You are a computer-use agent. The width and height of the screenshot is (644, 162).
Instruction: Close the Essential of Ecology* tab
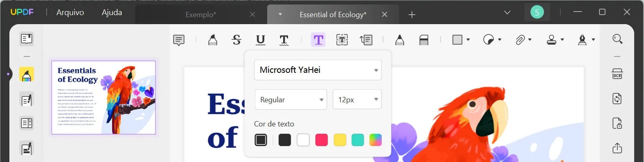tap(385, 14)
